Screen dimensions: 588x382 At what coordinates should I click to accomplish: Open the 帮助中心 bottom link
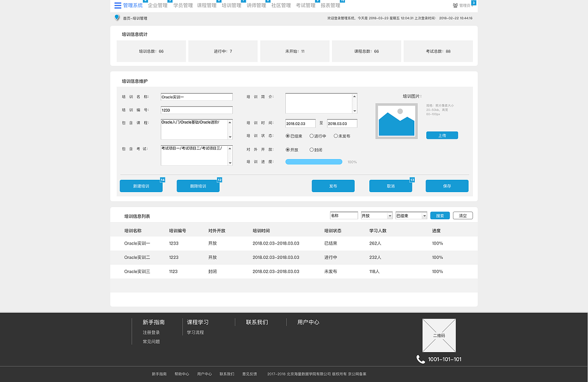coord(182,374)
